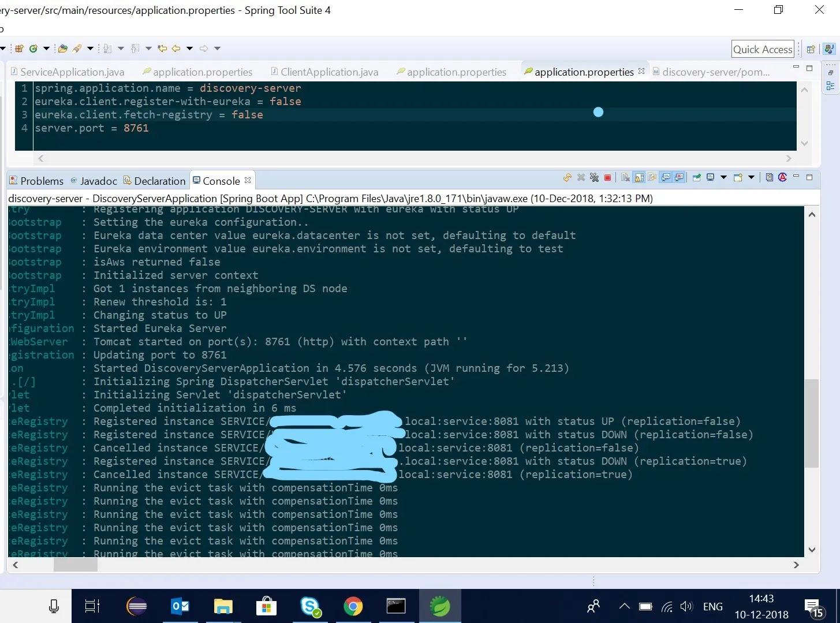Screen dimensions: 840x623
Task: Toggle show console on standard error change
Action: [x=679, y=178]
